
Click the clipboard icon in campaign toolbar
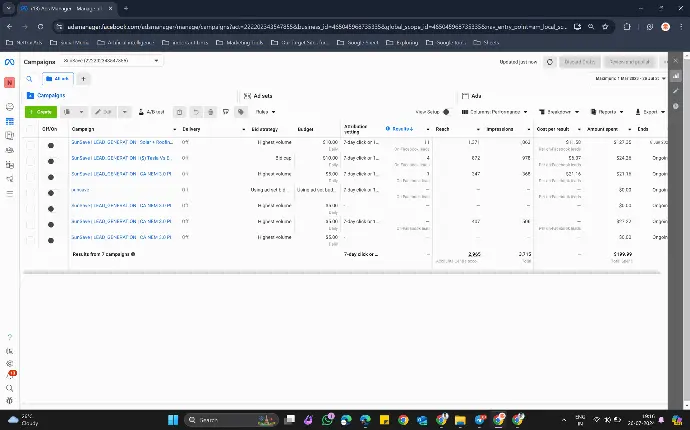tap(179, 112)
